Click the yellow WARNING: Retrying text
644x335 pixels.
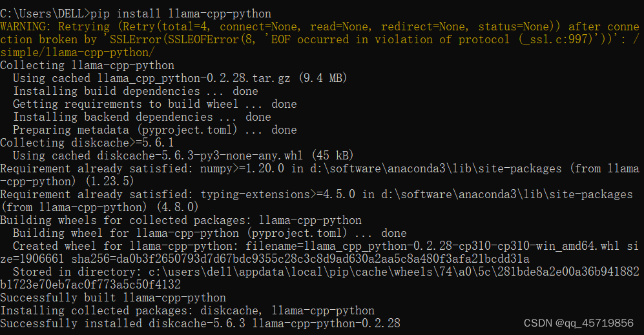pyautogui.click(x=55, y=26)
